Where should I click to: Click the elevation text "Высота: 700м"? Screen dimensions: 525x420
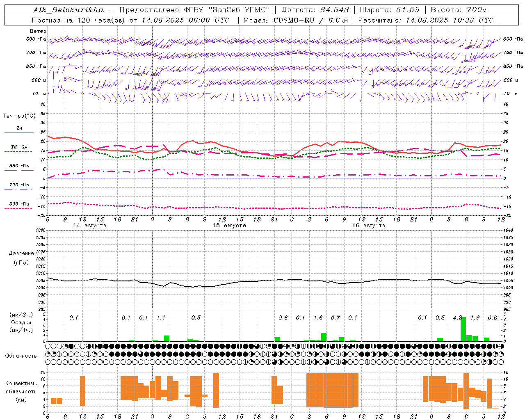459,10
